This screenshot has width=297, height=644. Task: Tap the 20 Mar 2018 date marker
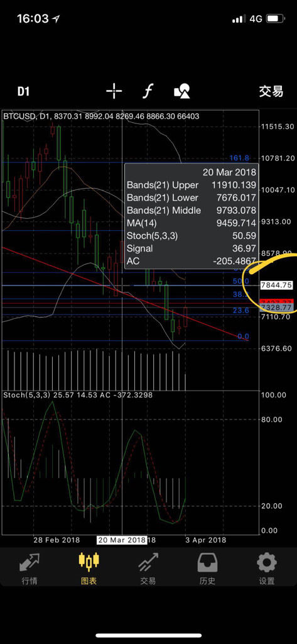tap(122, 540)
